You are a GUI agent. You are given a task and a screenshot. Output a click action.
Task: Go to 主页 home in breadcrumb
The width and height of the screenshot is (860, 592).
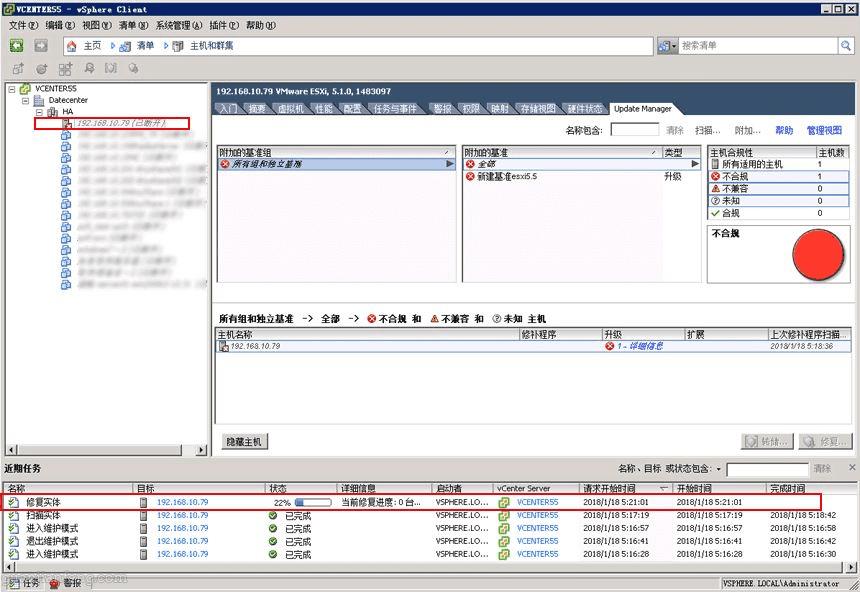click(92, 46)
